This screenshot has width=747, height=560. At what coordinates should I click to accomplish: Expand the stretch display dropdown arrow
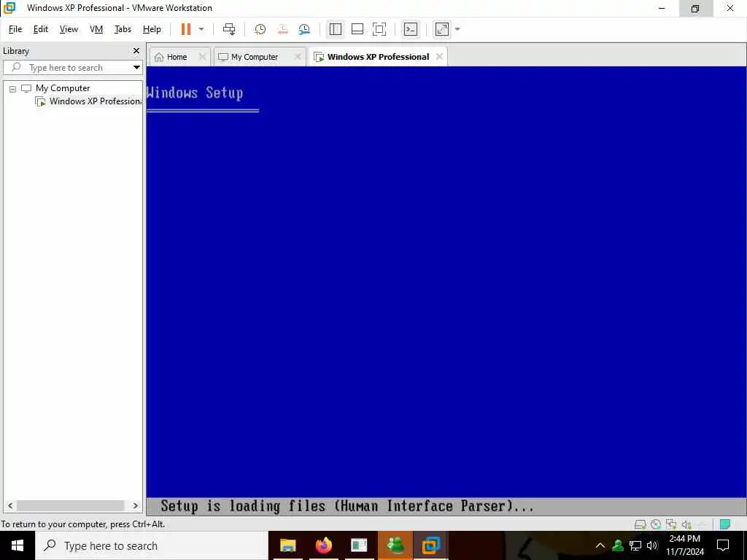click(x=457, y=29)
